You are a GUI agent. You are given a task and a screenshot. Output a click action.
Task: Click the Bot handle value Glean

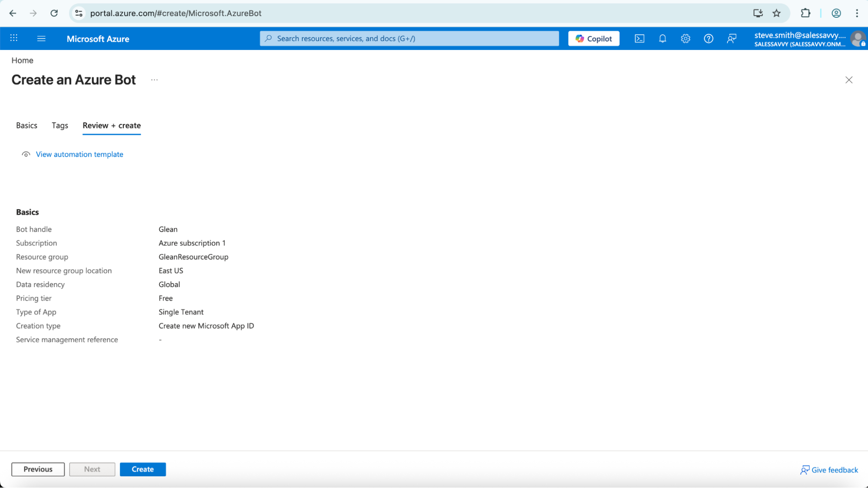coord(168,229)
